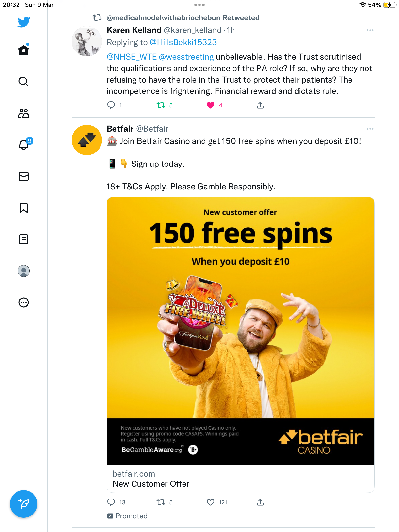The image size is (399, 532).
Task: Open Bookmarks in the sidebar
Action: click(x=24, y=208)
